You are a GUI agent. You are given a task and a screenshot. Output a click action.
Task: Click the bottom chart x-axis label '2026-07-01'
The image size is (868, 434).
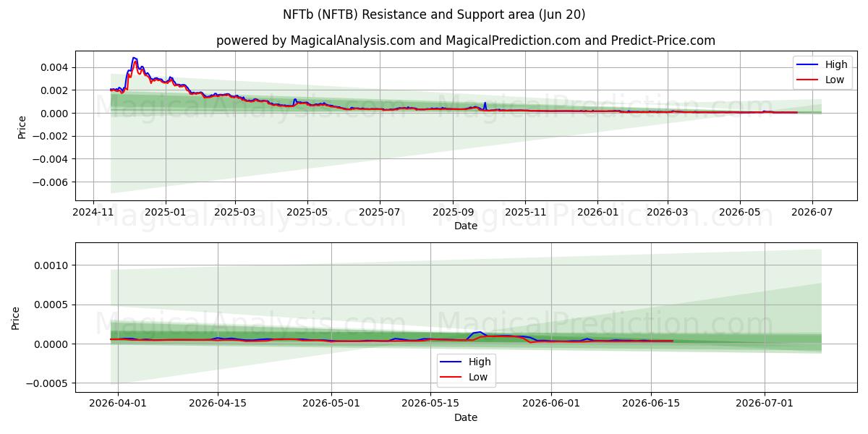(x=765, y=404)
